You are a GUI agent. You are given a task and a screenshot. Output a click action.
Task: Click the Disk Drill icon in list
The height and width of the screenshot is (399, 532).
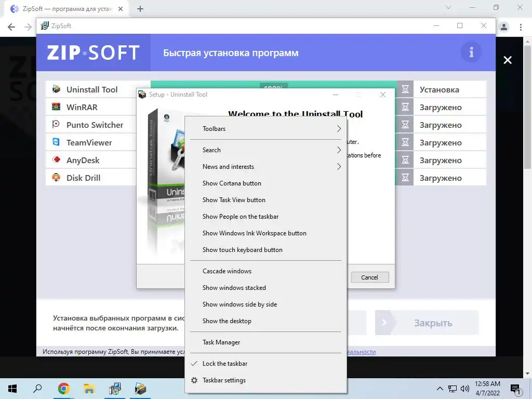point(56,178)
